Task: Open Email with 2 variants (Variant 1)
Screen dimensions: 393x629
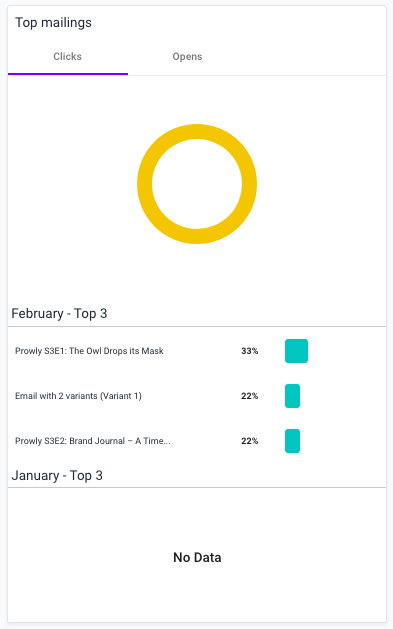Action: click(78, 396)
